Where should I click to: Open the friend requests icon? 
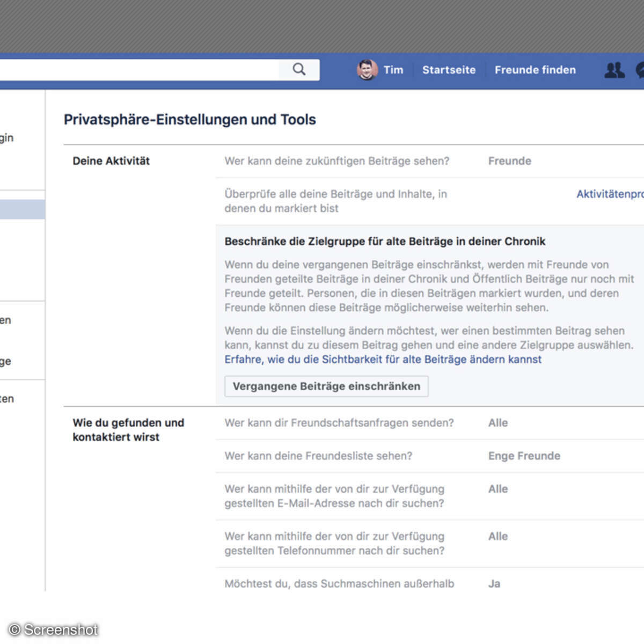[614, 70]
